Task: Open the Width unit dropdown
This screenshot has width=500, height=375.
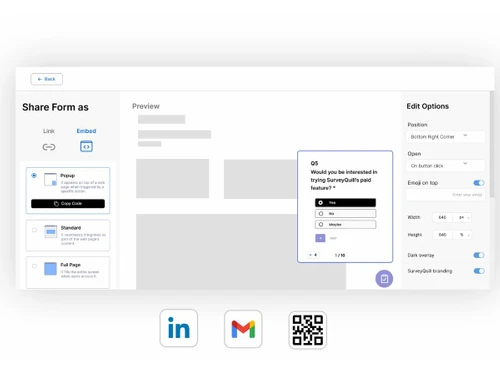Action: (x=462, y=217)
